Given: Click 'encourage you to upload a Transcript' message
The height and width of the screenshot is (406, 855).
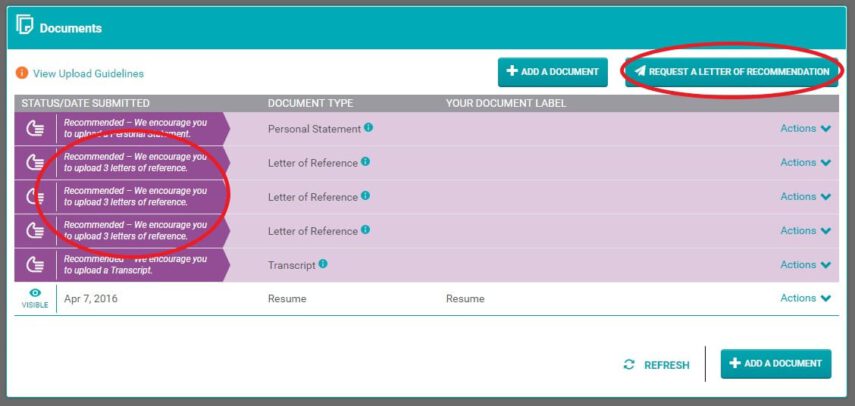Looking at the screenshot, I should 135,264.
